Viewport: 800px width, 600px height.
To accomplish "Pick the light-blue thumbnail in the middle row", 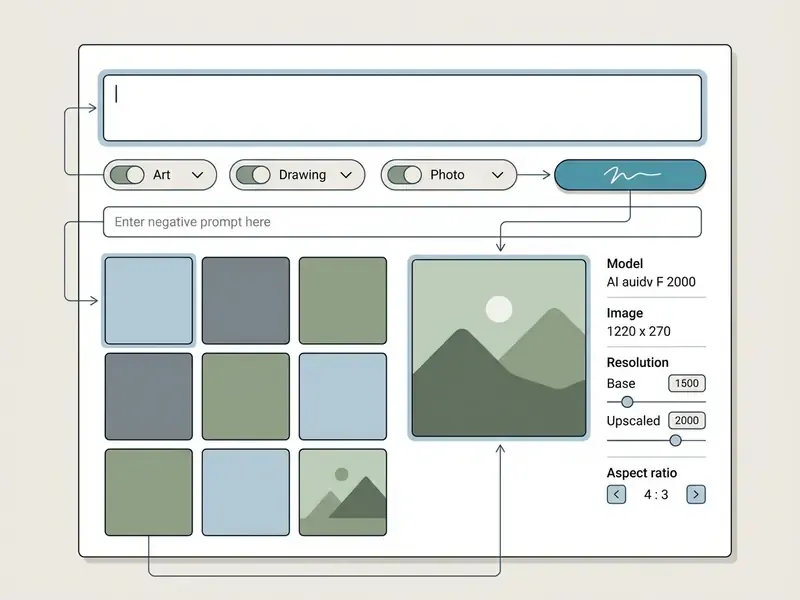I will [x=343, y=396].
